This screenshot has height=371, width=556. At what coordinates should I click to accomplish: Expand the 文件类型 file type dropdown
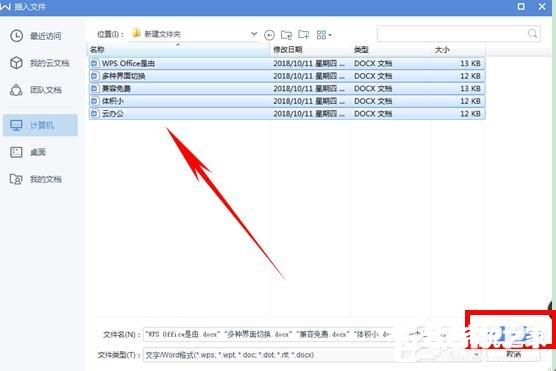(477, 354)
